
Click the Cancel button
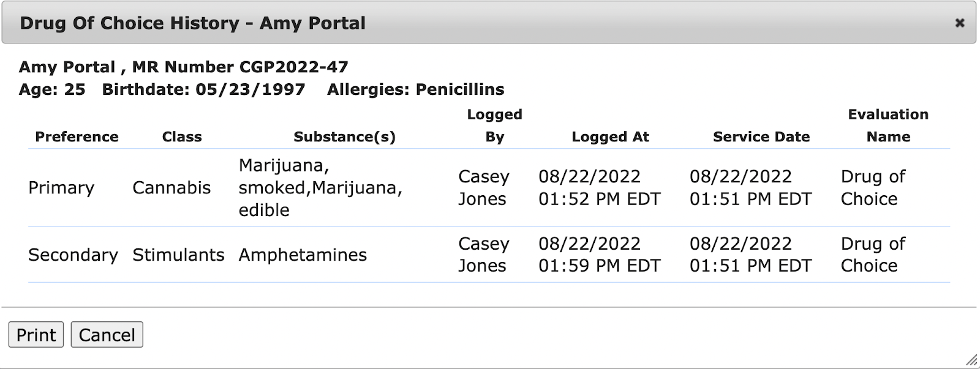[x=107, y=335]
